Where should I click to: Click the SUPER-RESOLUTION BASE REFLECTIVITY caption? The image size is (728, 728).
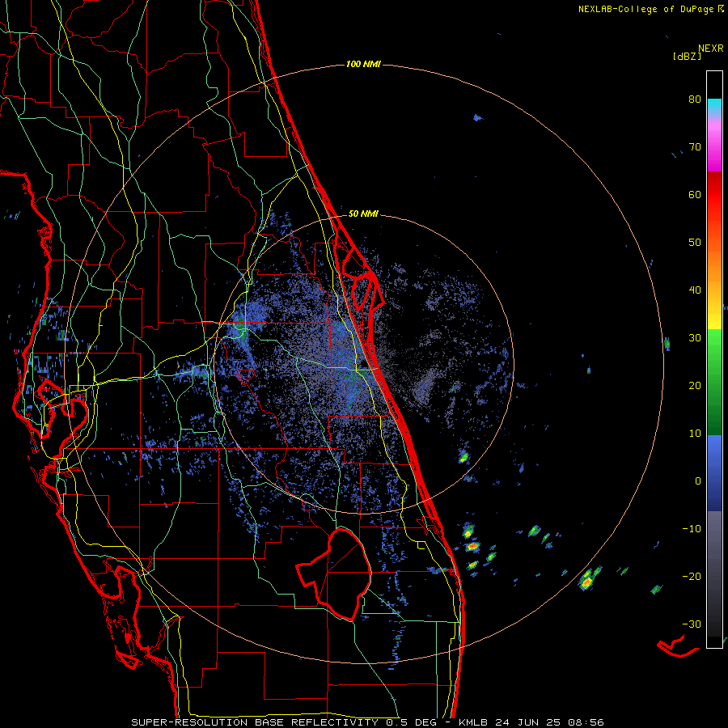pyautogui.click(x=255, y=722)
